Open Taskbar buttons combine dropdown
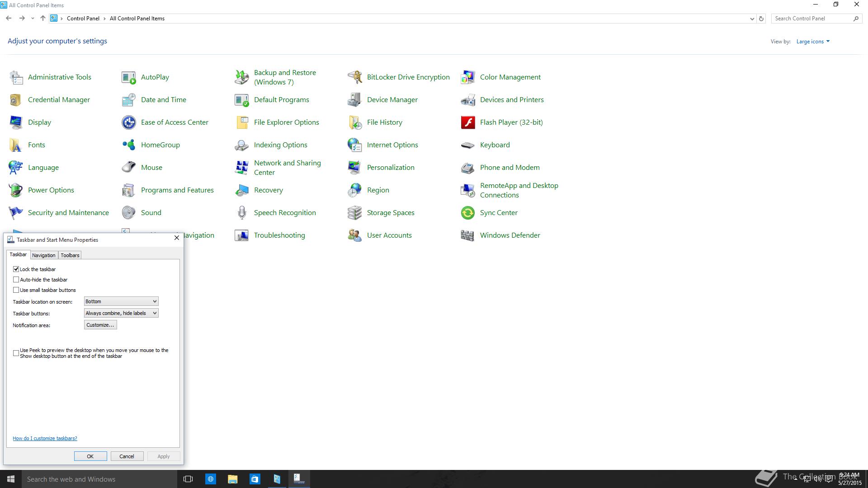Image resolution: width=868 pixels, height=488 pixels. click(x=121, y=313)
